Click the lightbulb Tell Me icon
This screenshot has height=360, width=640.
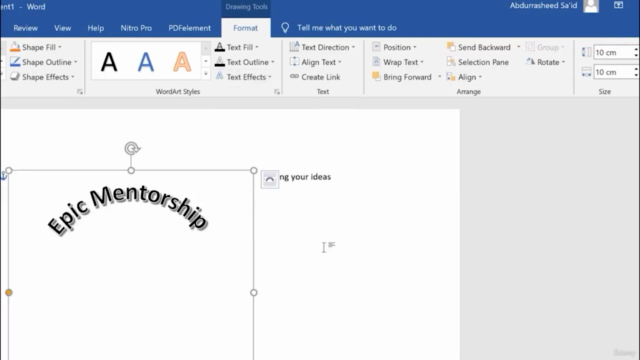[285, 28]
